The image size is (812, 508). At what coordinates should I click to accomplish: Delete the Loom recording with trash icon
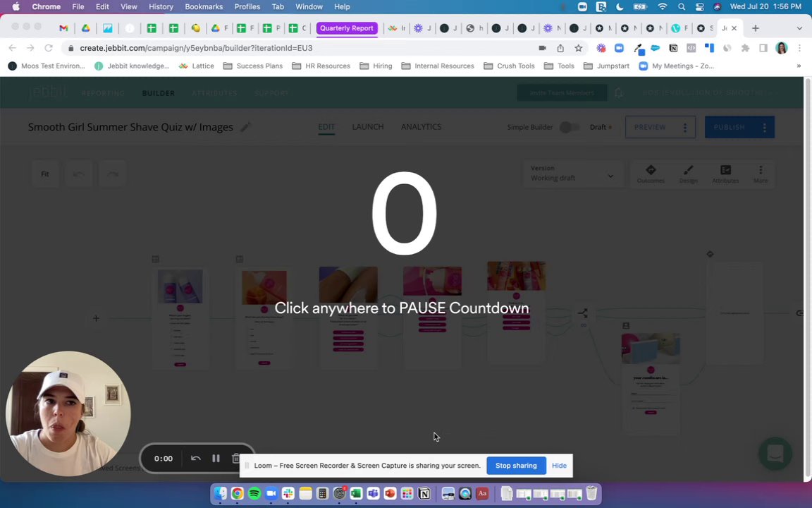(x=235, y=458)
